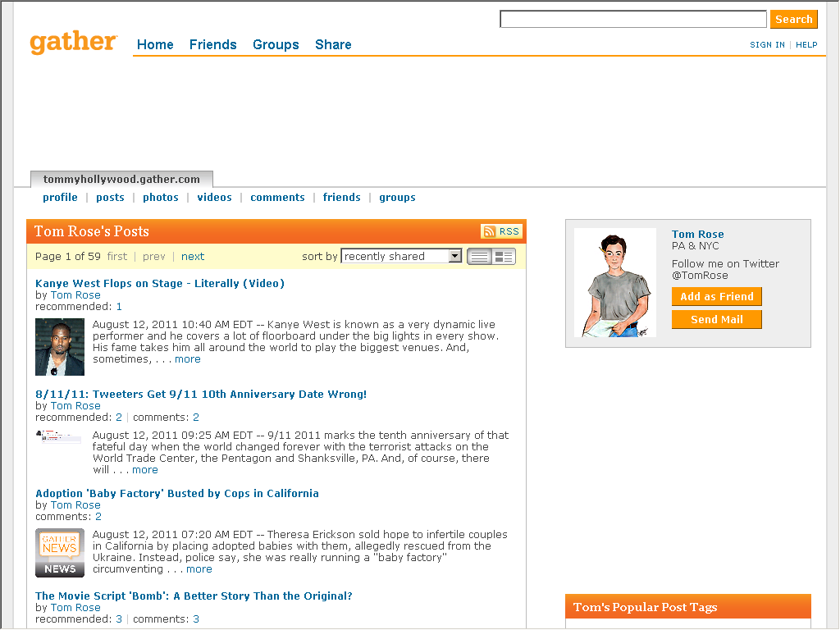
Task: Open The Movie Script 'Bomb' post
Action: pos(194,596)
